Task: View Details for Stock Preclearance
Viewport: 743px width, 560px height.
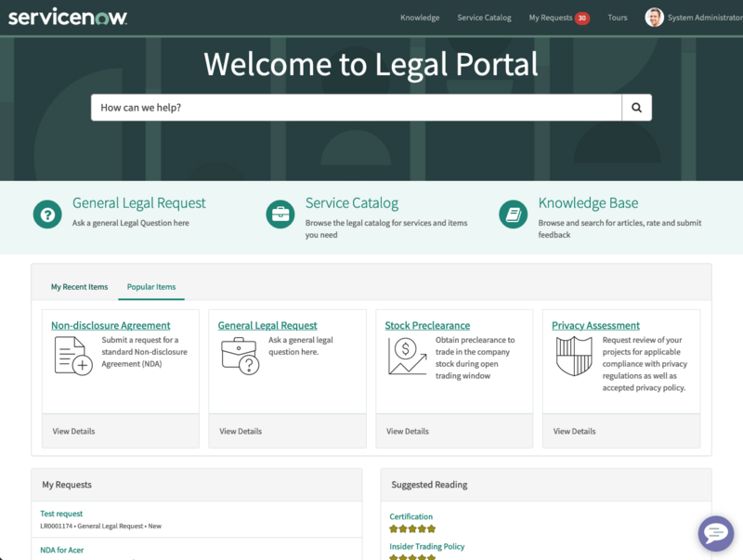Action: [x=407, y=431]
